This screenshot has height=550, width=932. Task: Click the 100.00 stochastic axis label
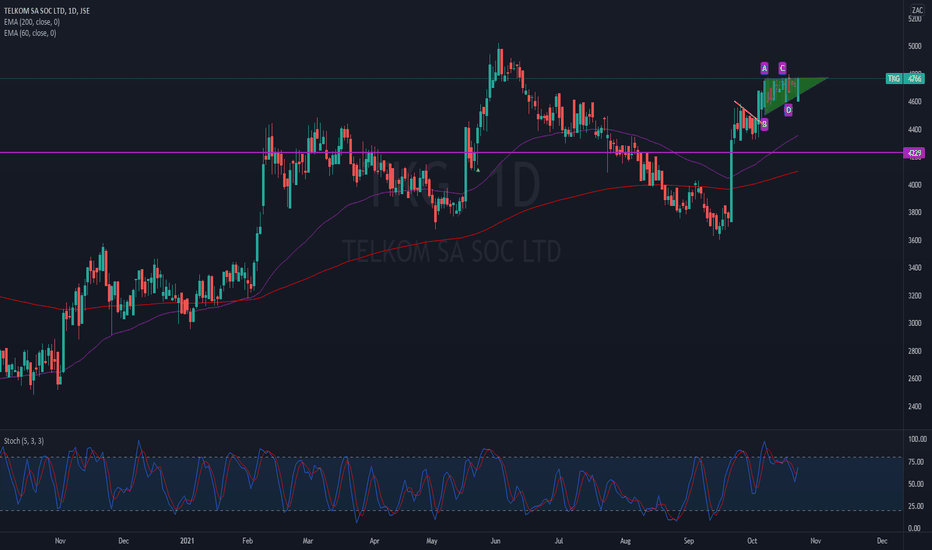[917, 439]
